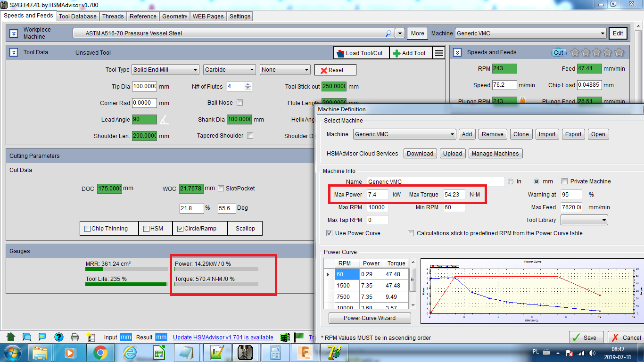Image resolution: width=644 pixels, height=362 pixels.
Task: Open the hamburger menu next to Add Tool
Action: pos(439,53)
